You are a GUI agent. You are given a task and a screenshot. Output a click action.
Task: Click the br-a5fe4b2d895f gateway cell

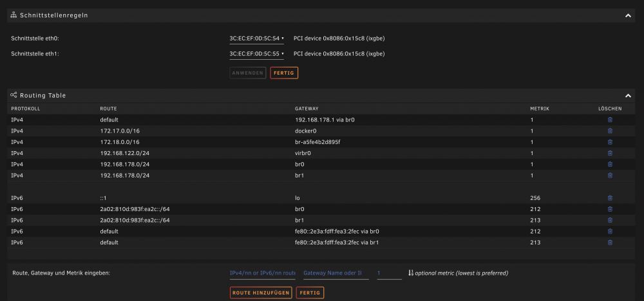tap(317, 142)
